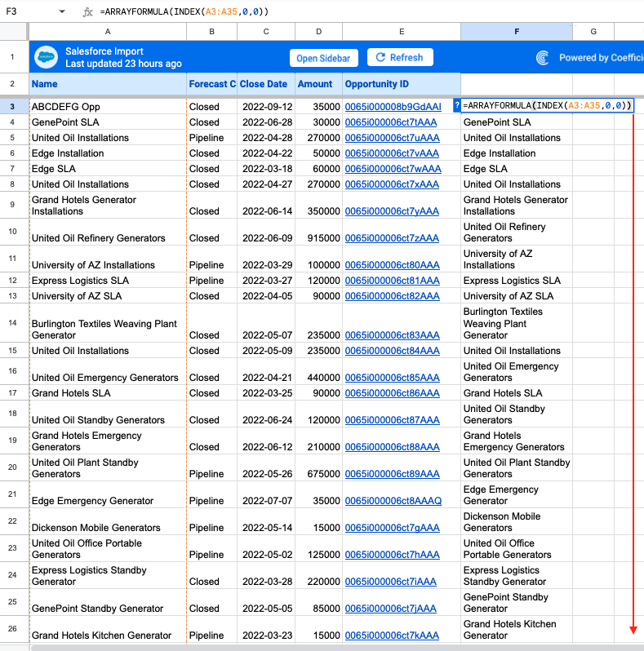Open link 0065i000006ct8AAAQ

[393, 501]
